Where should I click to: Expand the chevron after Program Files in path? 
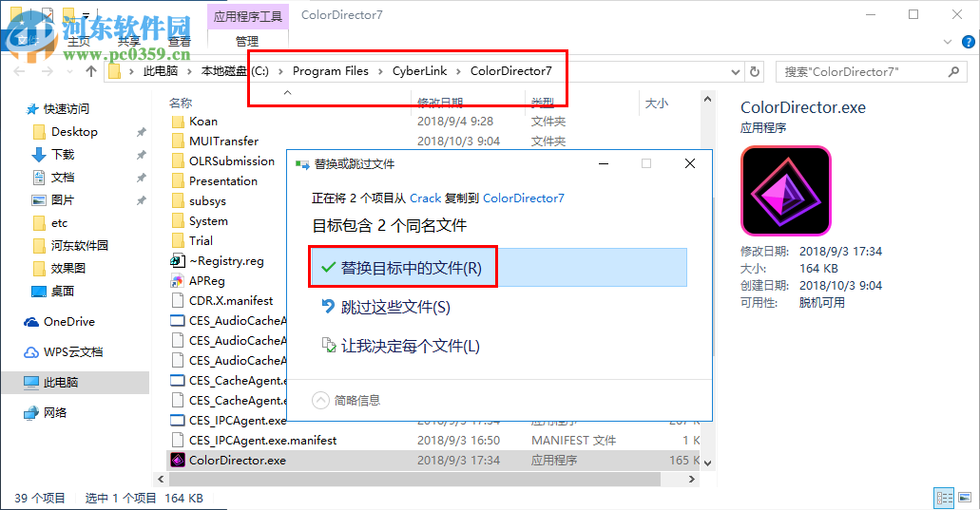click(380, 71)
